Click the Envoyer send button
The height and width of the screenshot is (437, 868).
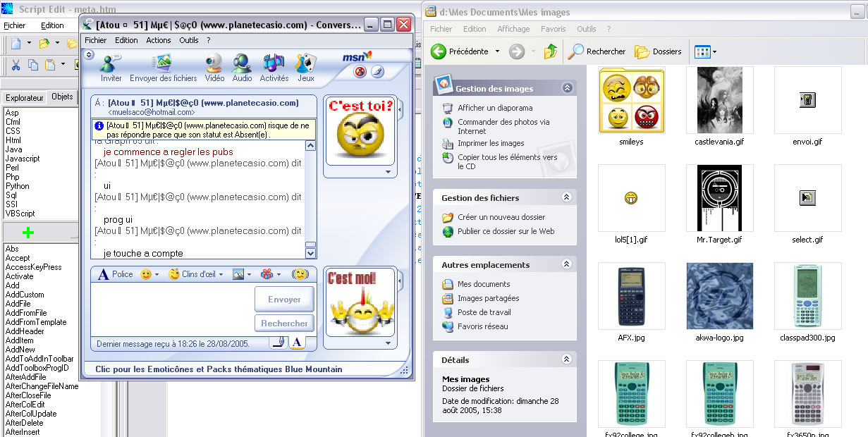(x=284, y=300)
